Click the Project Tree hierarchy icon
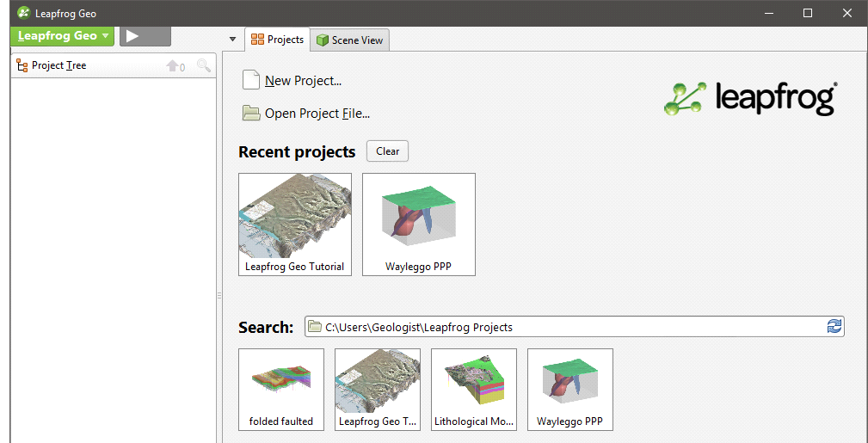Viewport: 868px width, 443px height. click(x=22, y=65)
